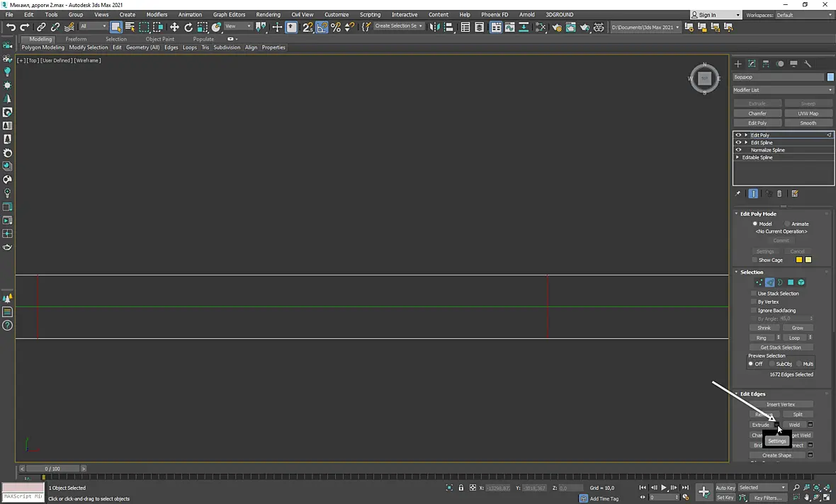
Task: Switch to the Freeform ribbon tab
Action: (x=76, y=39)
